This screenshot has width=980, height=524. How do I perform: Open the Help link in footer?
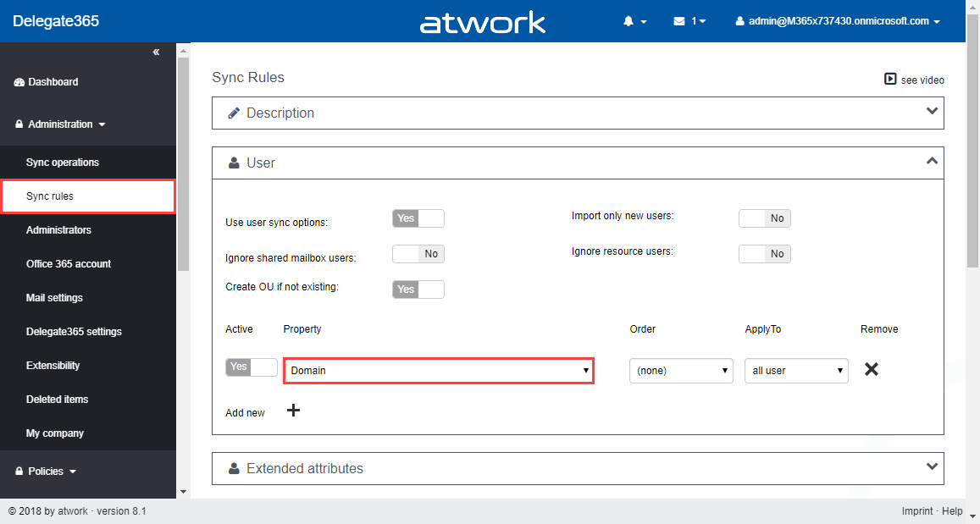tap(953, 511)
